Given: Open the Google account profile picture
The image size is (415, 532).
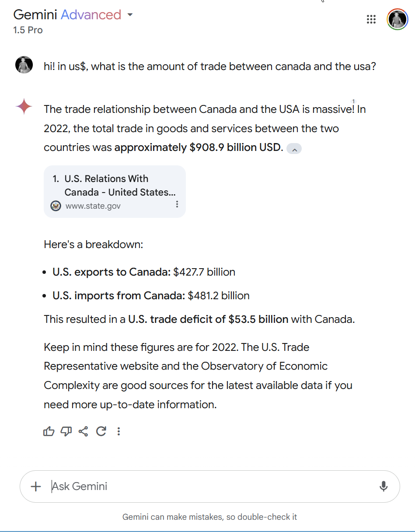Looking at the screenshot, I should pos(397,19).
